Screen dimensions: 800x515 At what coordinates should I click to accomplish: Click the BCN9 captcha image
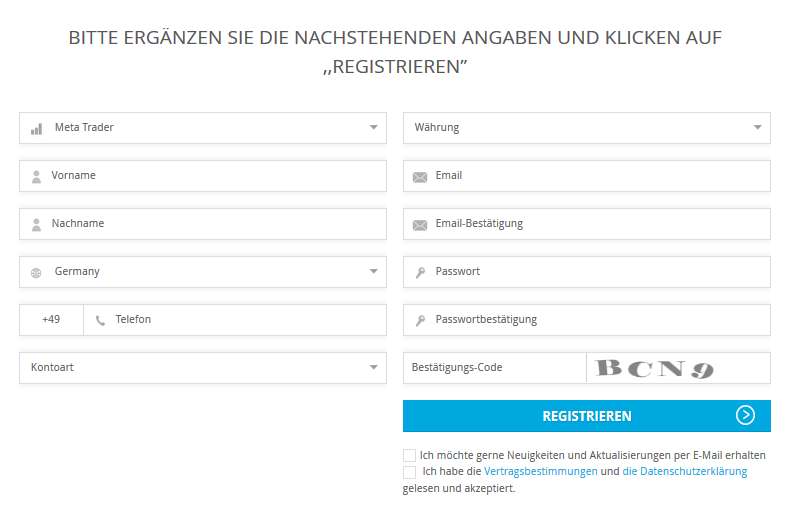pyautogui.click(x=655, y=368)
